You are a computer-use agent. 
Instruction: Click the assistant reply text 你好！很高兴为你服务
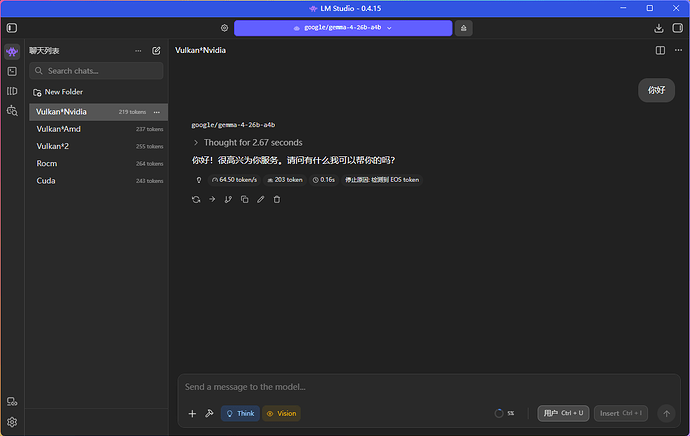(x=293, y=160)
